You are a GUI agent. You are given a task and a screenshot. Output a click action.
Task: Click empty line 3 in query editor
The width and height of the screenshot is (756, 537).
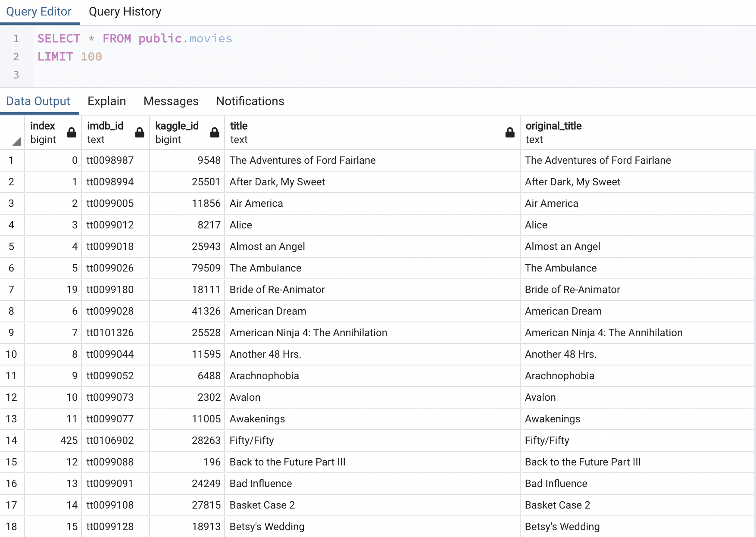click(x=172, y=75)
